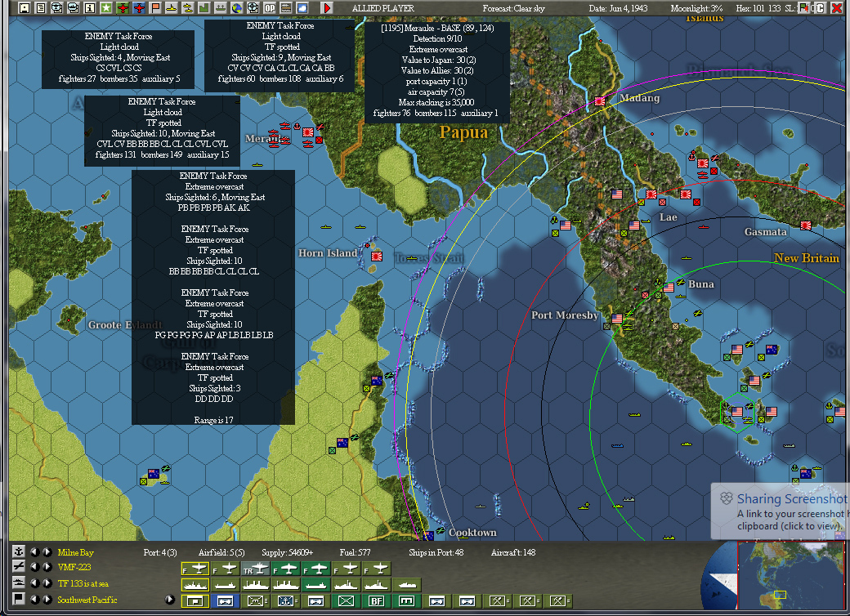Screen dimensions: 850x616
Task: Click the 'Supply: 54609+' status text
Action: point(288,552)
